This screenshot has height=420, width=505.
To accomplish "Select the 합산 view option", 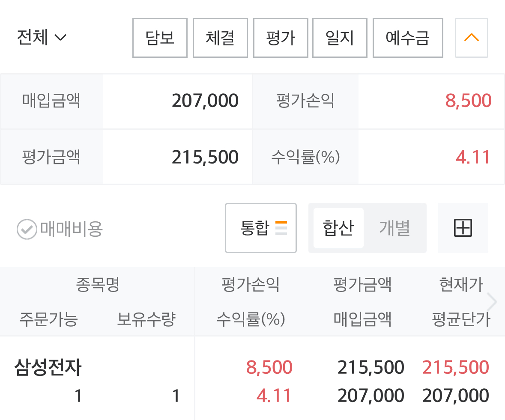I will coord(338,228).
